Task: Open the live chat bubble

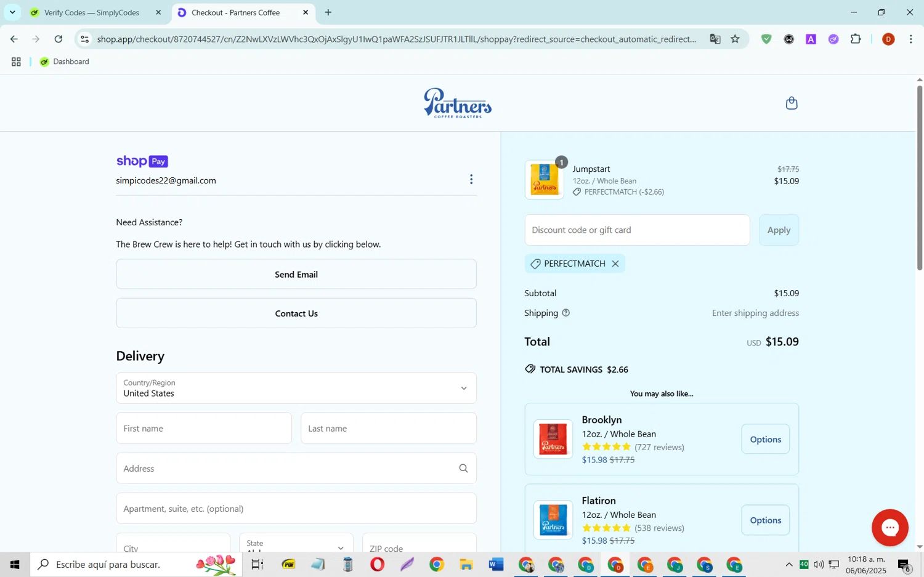Action: pos(890,528)
